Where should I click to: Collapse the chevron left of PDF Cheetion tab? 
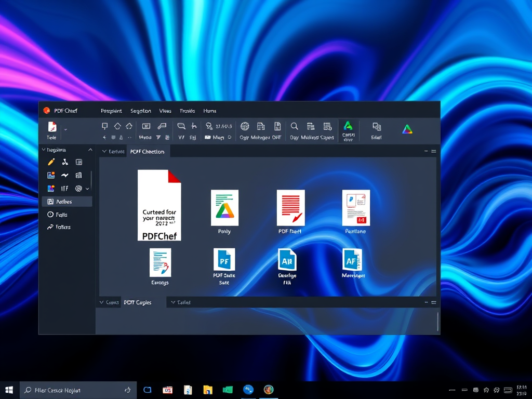pyautogui.click(x=104, y=152)
